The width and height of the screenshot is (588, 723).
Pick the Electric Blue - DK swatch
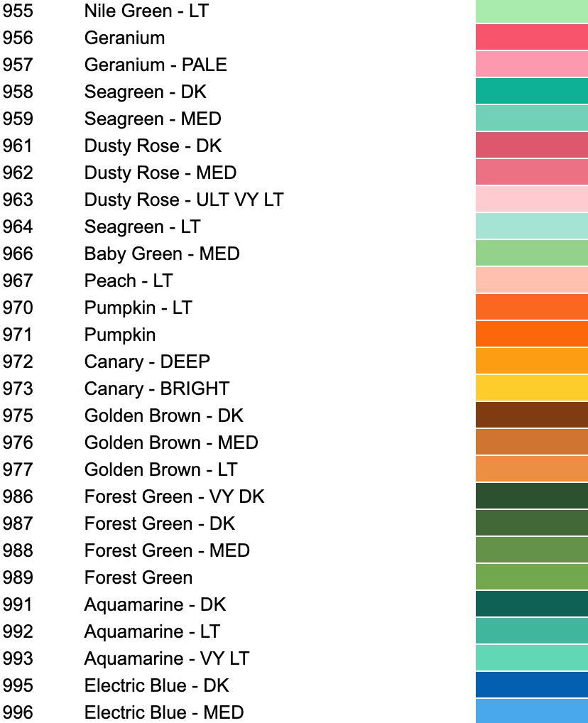click(531, 685)
